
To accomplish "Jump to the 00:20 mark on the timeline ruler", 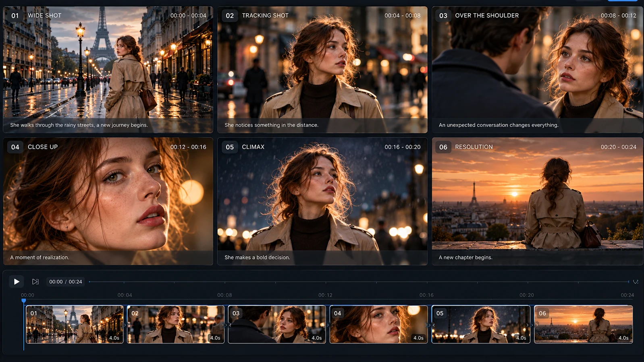I will click(527, 295).
